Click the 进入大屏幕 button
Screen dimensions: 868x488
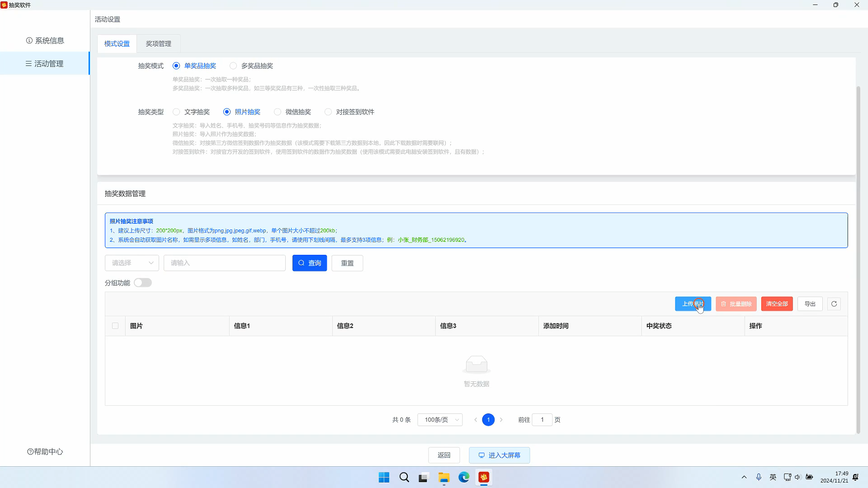499,455
